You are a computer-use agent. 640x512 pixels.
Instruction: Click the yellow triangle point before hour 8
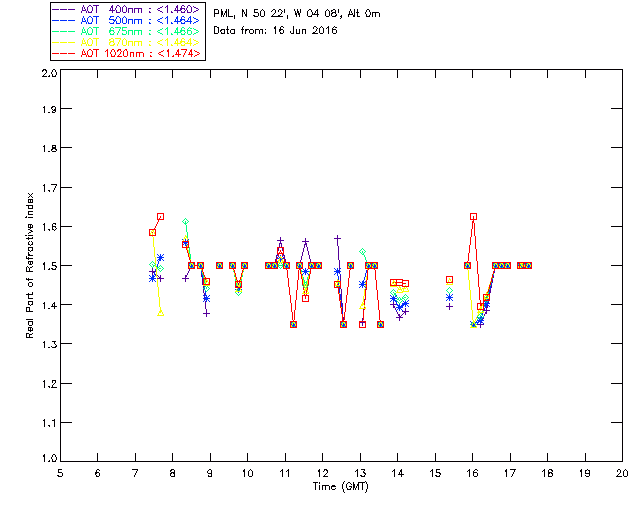(x=161, y=313)
